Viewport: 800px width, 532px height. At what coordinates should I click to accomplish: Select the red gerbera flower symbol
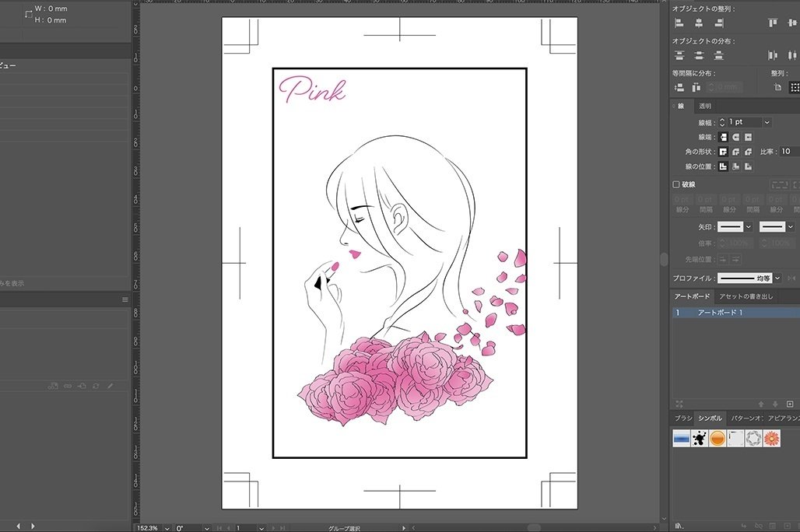coord(772,438)
